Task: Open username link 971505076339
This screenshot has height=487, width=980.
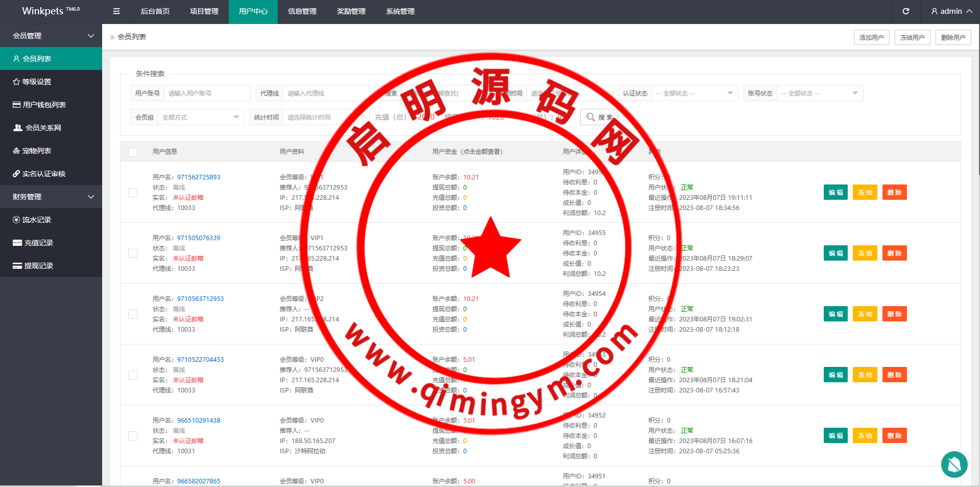Action: point(199,238)
